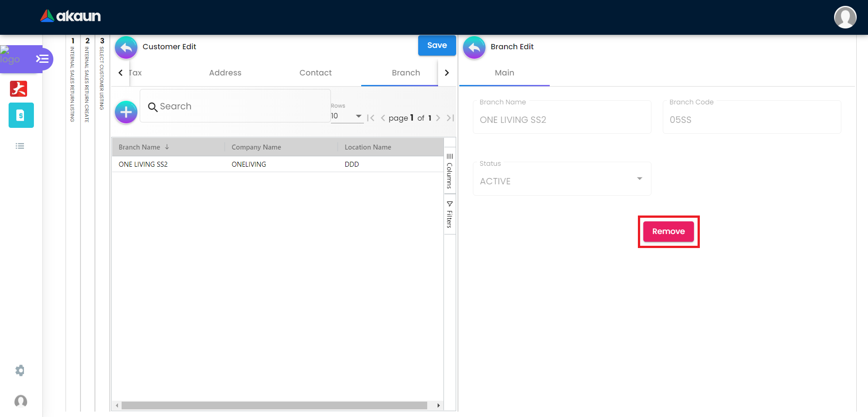Image resolution: width=868 pixels, height=417 pixels.
Task: Click the plus icon to add branch
Action: coord(126,112)
